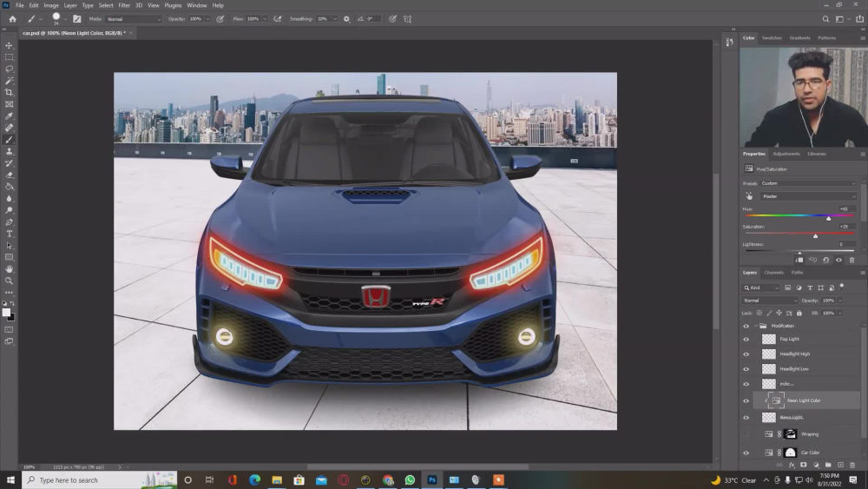Select the Dodge tool

(9, 210)
